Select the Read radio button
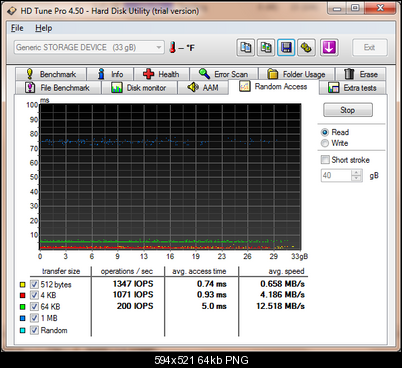Screen dimensions: 402x368 click(x=325, y=132)
